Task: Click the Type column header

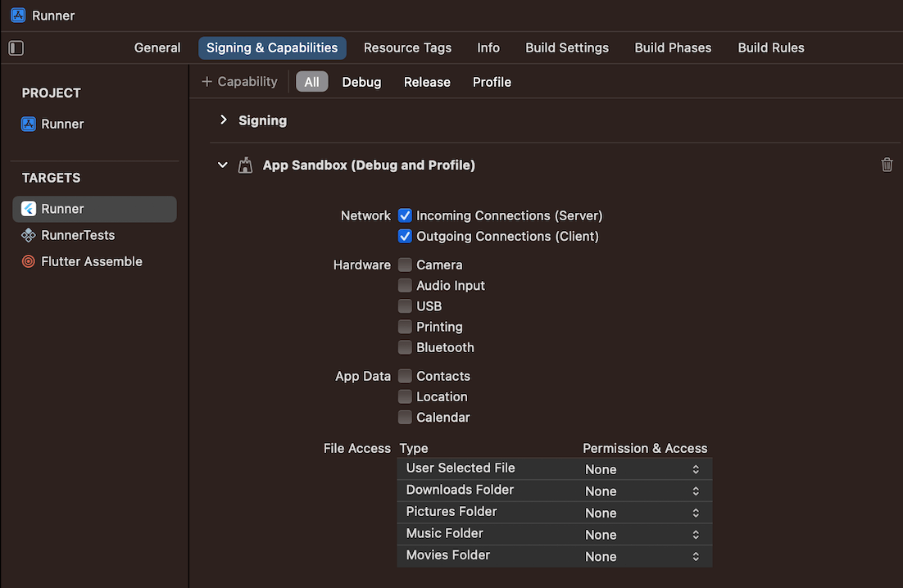Action: [x=414, y=448]
